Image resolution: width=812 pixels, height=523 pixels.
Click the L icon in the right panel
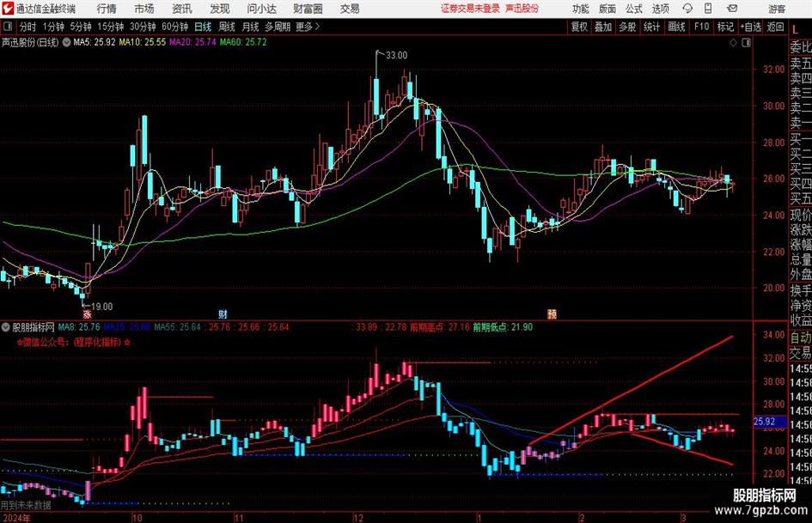(x=795, y=30)
